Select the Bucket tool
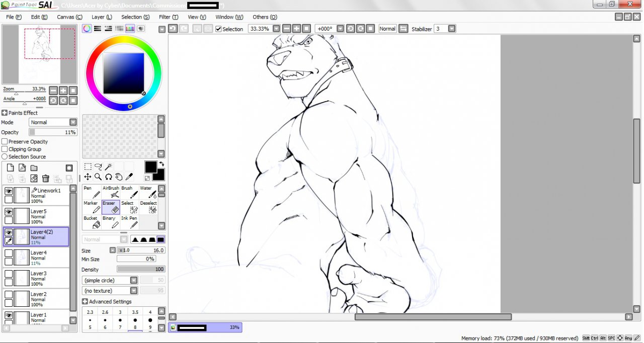Image resolution: width=644 pixels, height=343 pixels. pyautogui.click(x=92, y=222)
